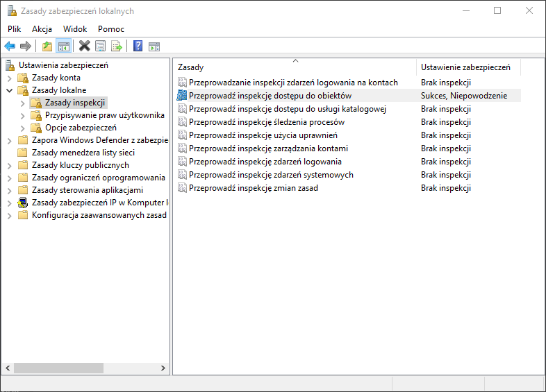Expand the Zasady konta tree node
The width and height of the screenshot is (546, 392).
click(x=10, y=78)
